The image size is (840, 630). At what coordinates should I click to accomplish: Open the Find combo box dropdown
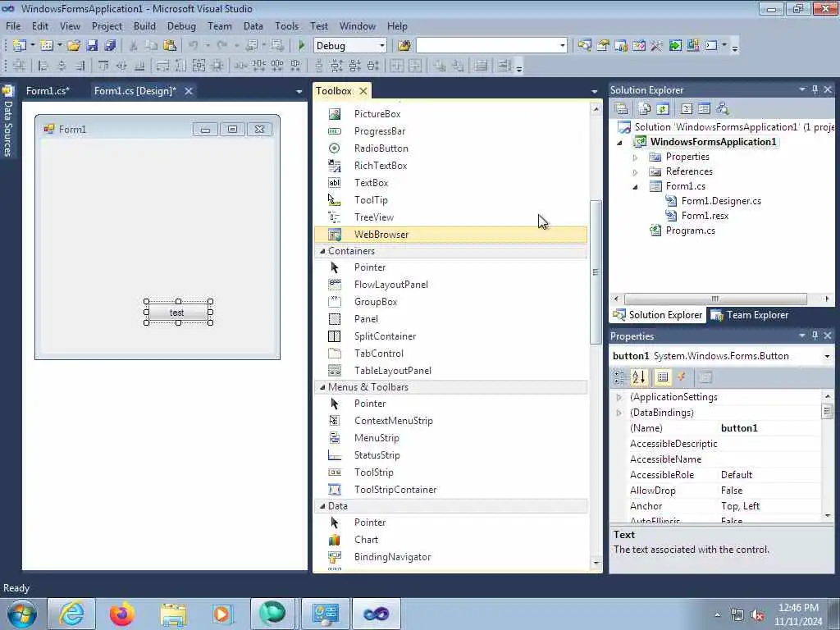tap(562, 46)
